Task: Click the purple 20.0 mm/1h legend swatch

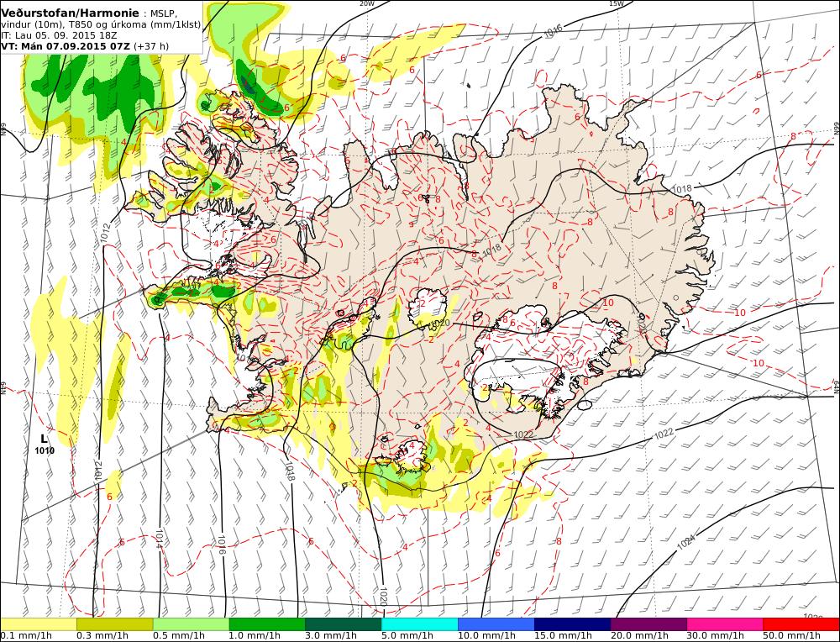Action: tap(648, 624)
